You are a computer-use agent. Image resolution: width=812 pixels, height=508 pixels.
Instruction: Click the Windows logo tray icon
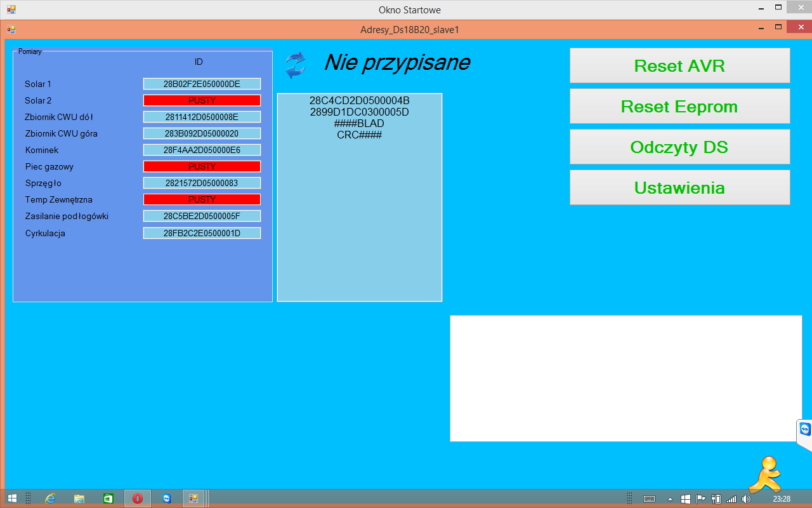point(686,498)
